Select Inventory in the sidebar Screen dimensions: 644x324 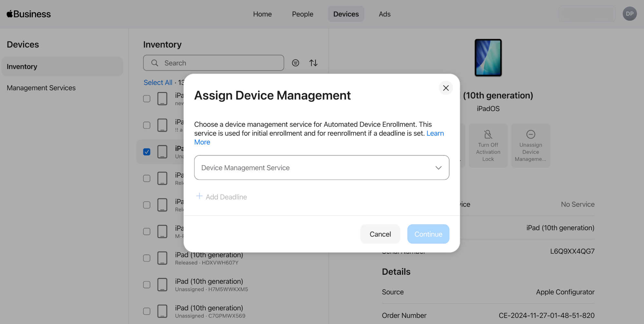coord(62,67)
